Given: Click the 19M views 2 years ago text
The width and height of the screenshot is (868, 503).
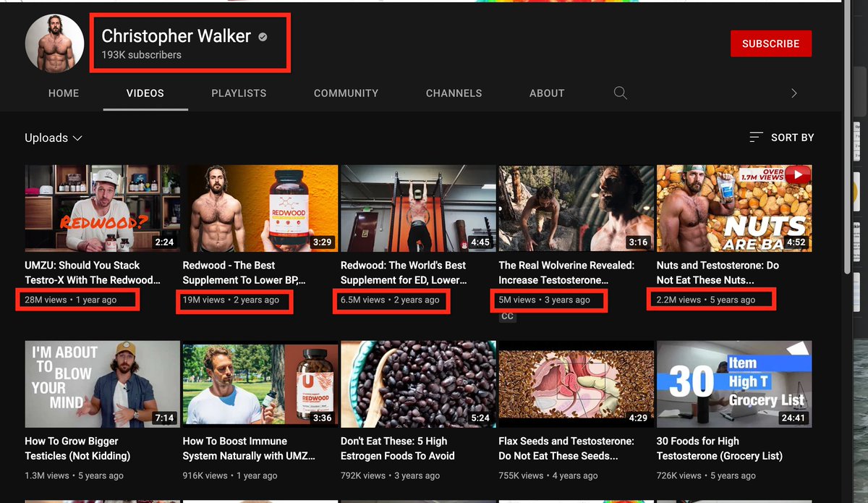Looking at the screenshot, I should pyautogui.click(x=231, y=300).
